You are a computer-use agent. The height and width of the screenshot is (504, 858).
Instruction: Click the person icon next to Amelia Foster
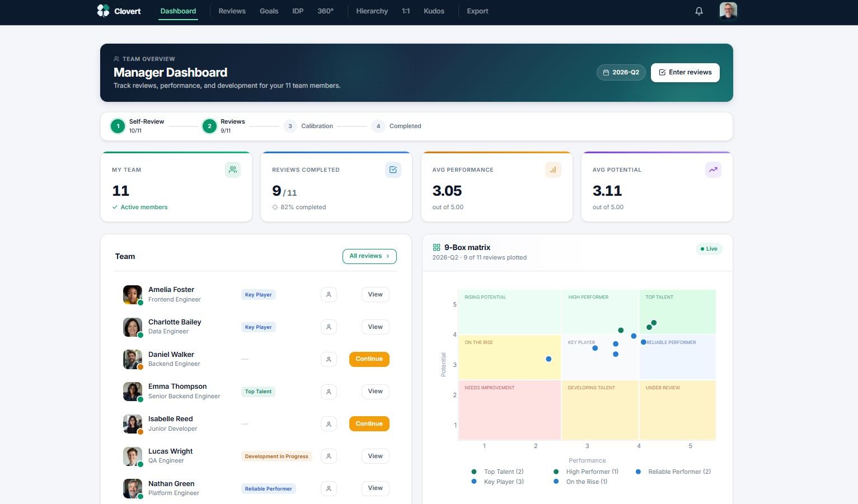(329, 294)
